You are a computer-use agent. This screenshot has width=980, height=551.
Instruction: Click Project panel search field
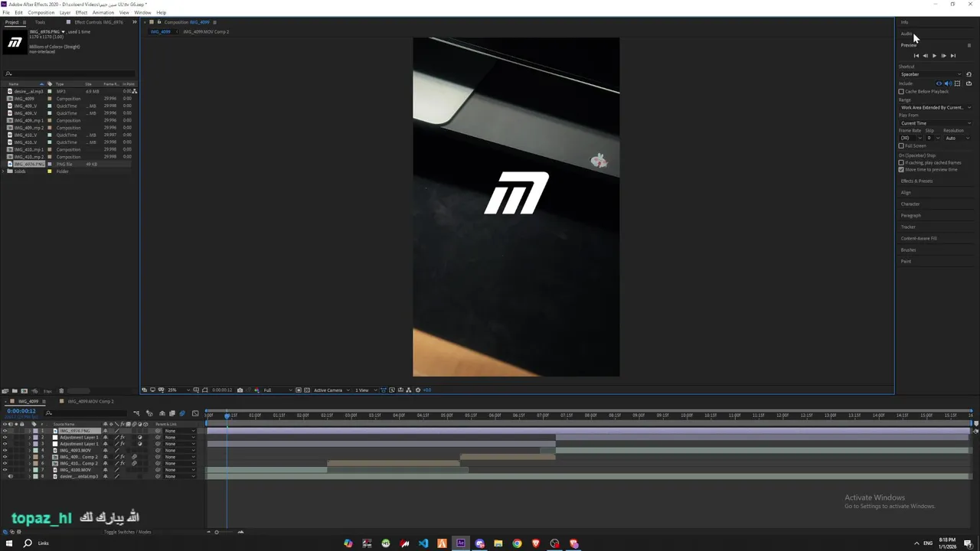tap(69, 73)
